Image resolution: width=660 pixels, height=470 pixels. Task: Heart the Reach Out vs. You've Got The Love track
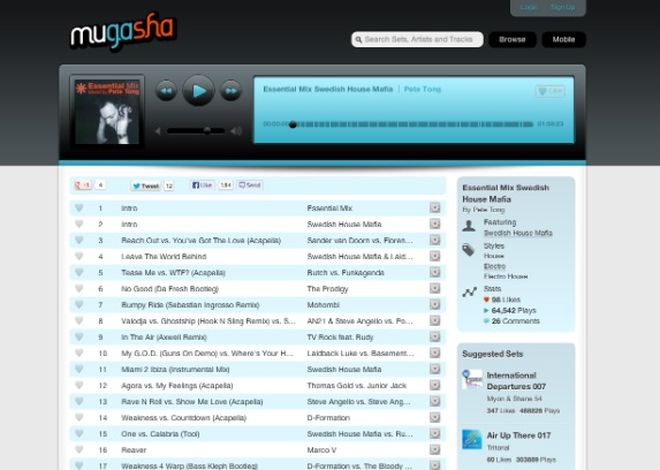pos(79,240)
